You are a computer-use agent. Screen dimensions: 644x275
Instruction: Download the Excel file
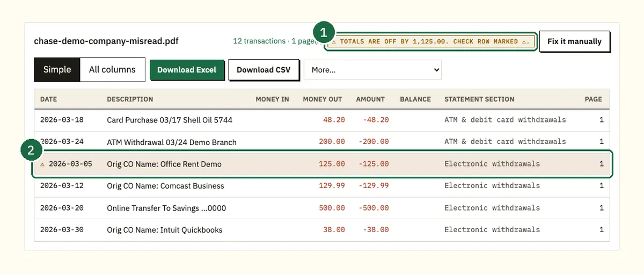click(187, 70)
